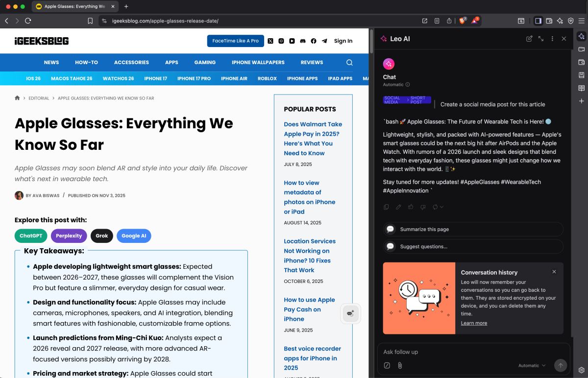588x378 pixels.
Task: Expand the regenerate options chevron
Action: (x=441, y=207)
